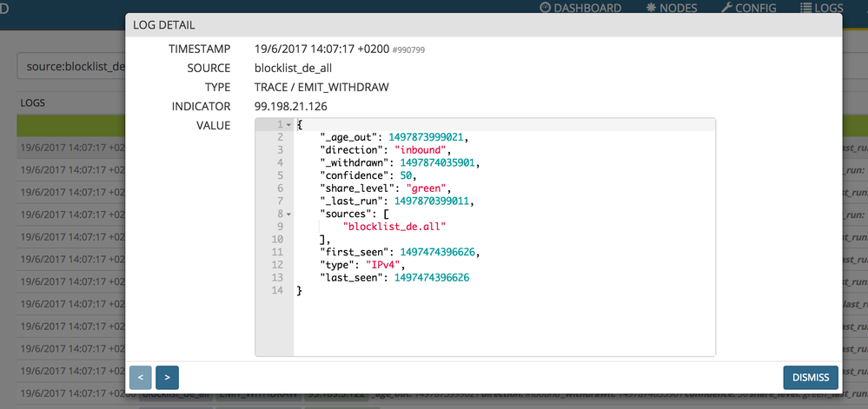Click the LOG DETAIL dialog title
The width and height of the screenshot is (868, 409).
point(164,25)
